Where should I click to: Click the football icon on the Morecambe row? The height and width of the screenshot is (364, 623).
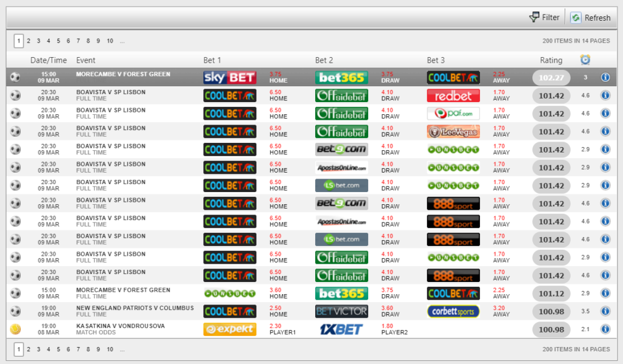point(15,77)
